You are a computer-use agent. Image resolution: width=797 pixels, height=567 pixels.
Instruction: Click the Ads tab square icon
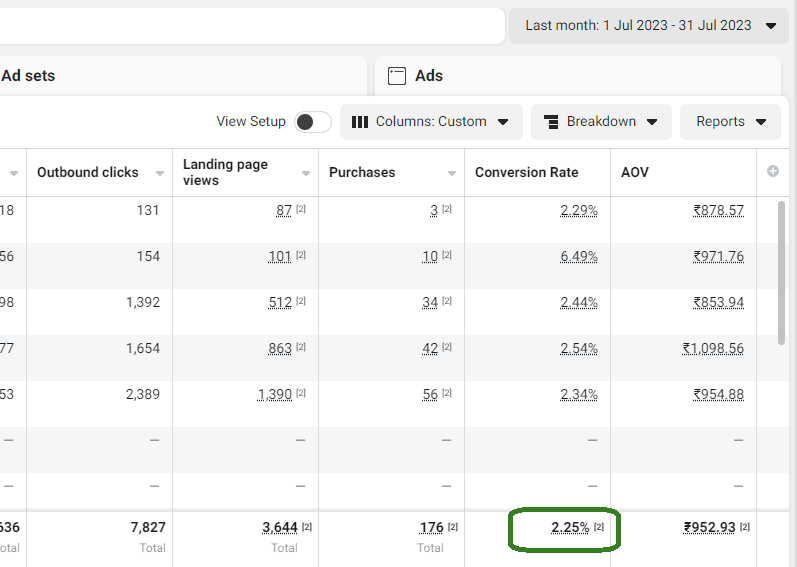[x=397, y=76]
